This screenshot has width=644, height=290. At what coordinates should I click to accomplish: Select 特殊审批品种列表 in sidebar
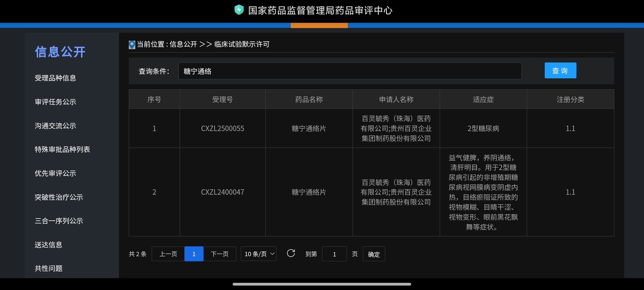pos(62,150)
